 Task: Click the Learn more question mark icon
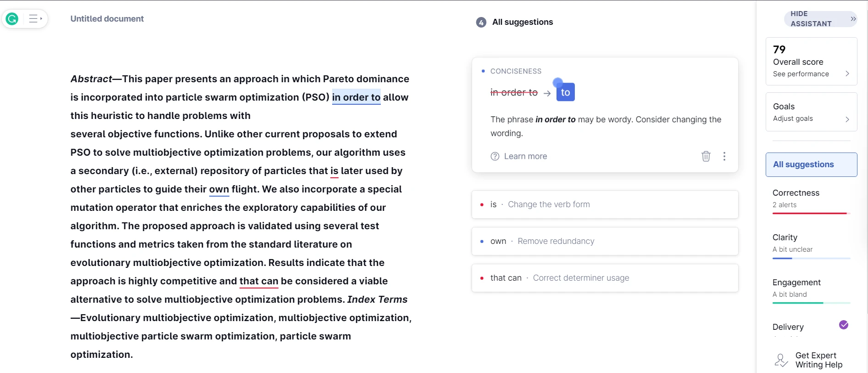[x=495, y=156]
